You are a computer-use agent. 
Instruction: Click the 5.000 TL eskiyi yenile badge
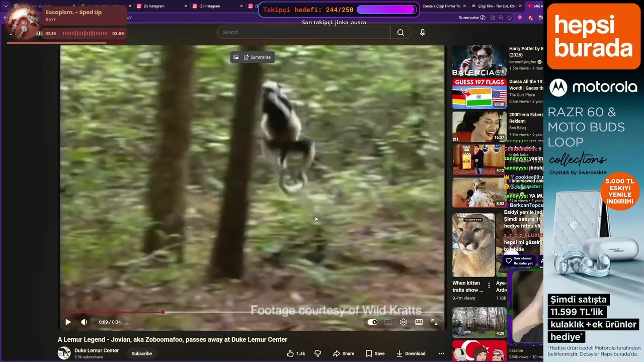coord(619,191)
